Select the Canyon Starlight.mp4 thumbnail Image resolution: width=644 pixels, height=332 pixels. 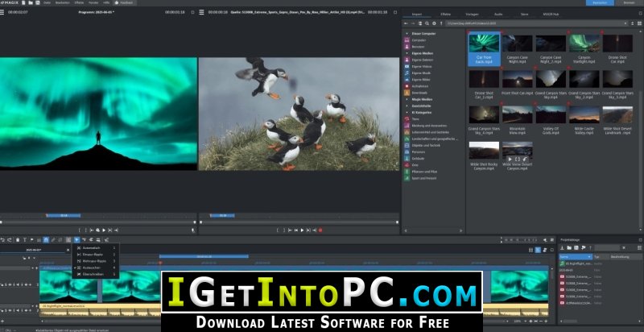[584, 44]
